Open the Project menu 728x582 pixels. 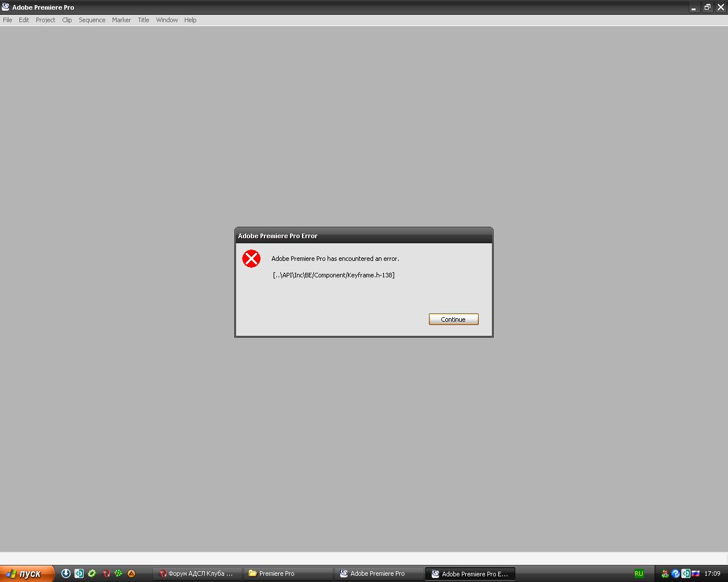click(45, 20)
